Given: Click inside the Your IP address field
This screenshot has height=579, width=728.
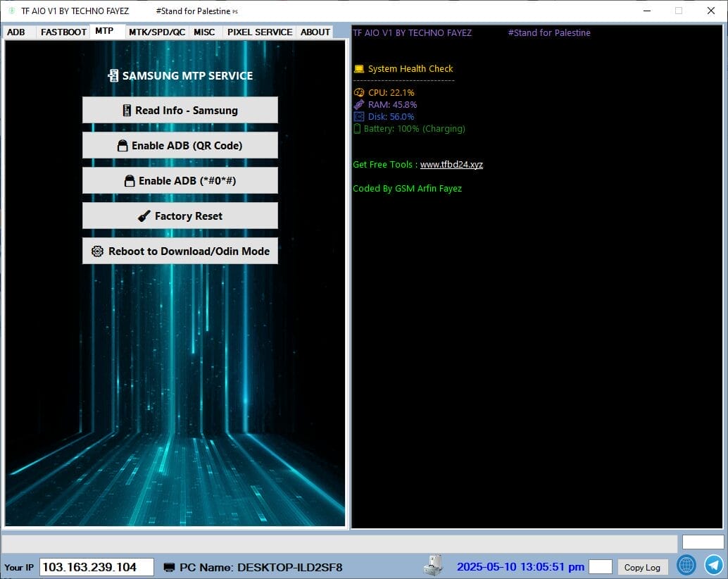Looking at the screenshot, I should point(96,566).
